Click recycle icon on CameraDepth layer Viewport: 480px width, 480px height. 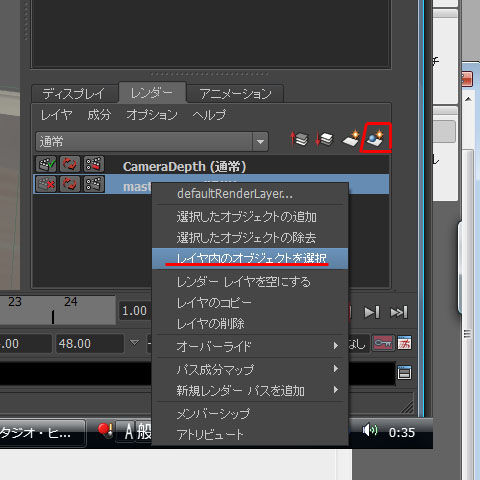tap(70, 164)
